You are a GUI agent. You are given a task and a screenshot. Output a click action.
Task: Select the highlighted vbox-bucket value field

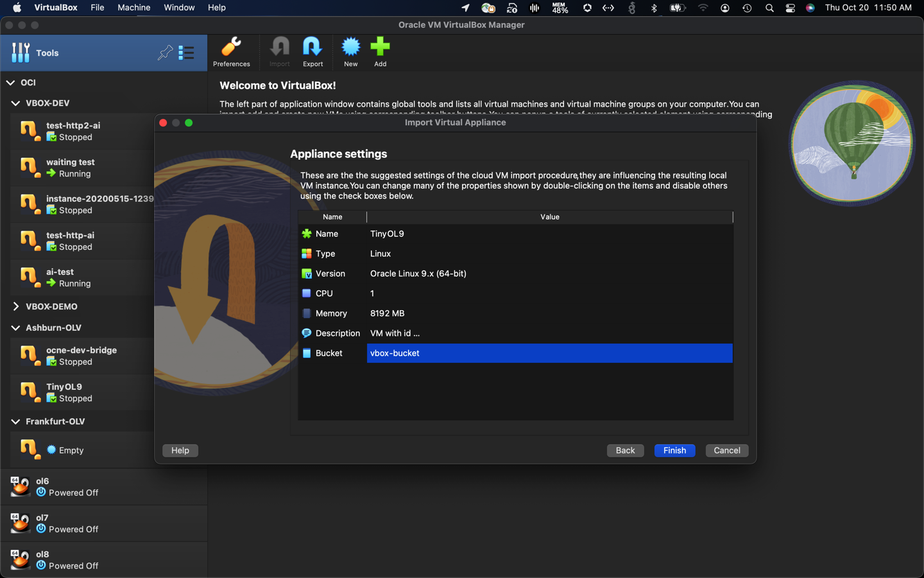(549, 353)
